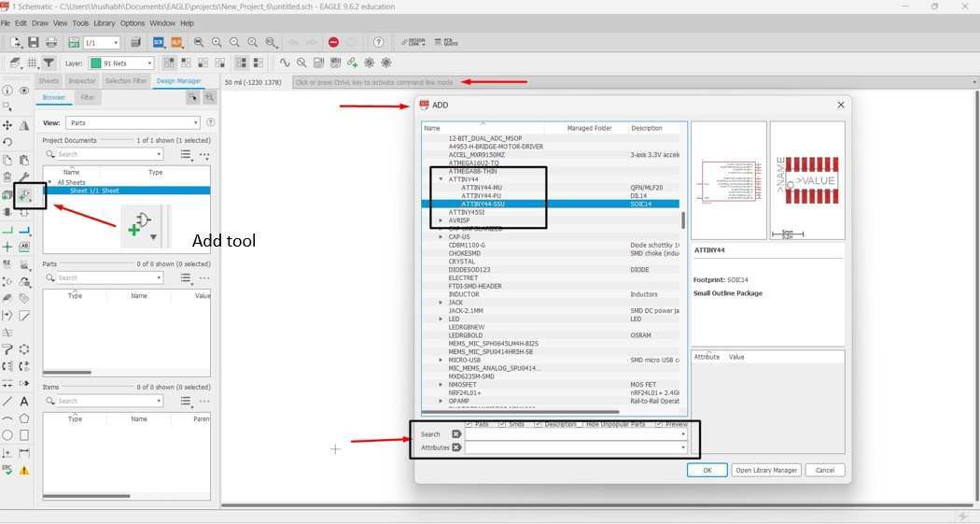
Task: Select the Rotate tool icon
Action: click(7, 143)
